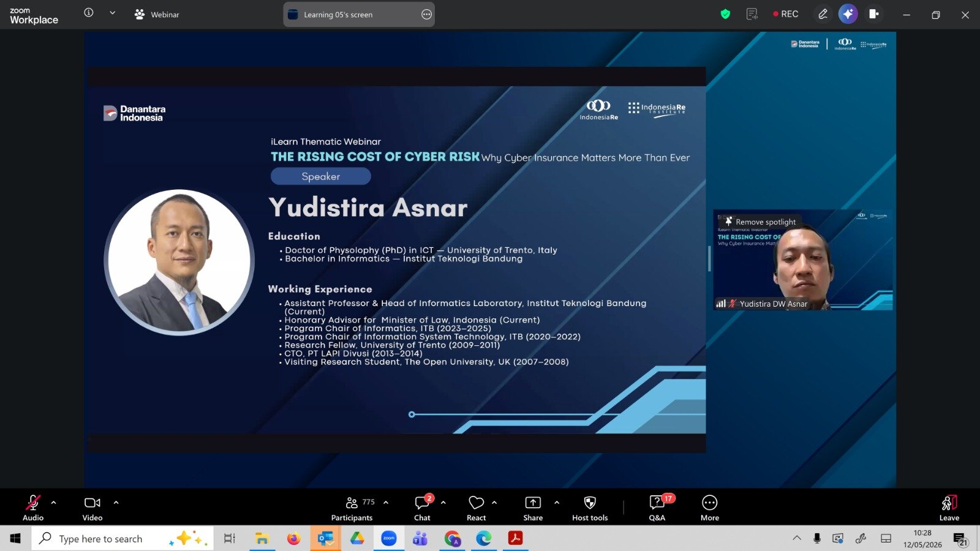Screen dimensions: 980x551
Task: Expand the chevron next to meeting info
Action: pyautogui.click(x=113, y=13)
